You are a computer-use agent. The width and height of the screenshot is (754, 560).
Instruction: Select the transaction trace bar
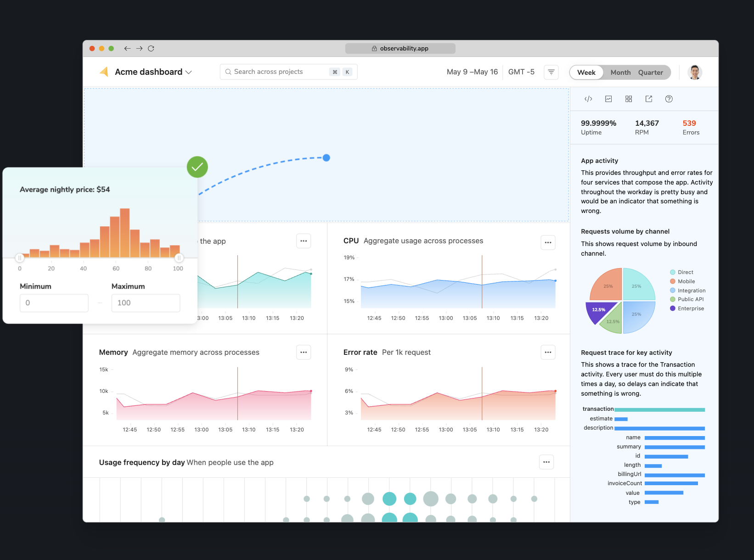659,409
